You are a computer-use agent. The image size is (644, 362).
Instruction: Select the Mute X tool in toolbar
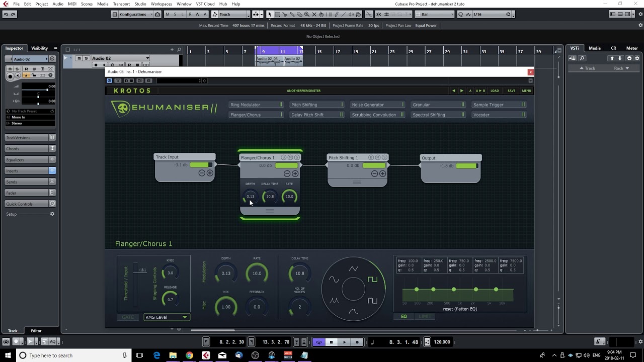[314, 14]
